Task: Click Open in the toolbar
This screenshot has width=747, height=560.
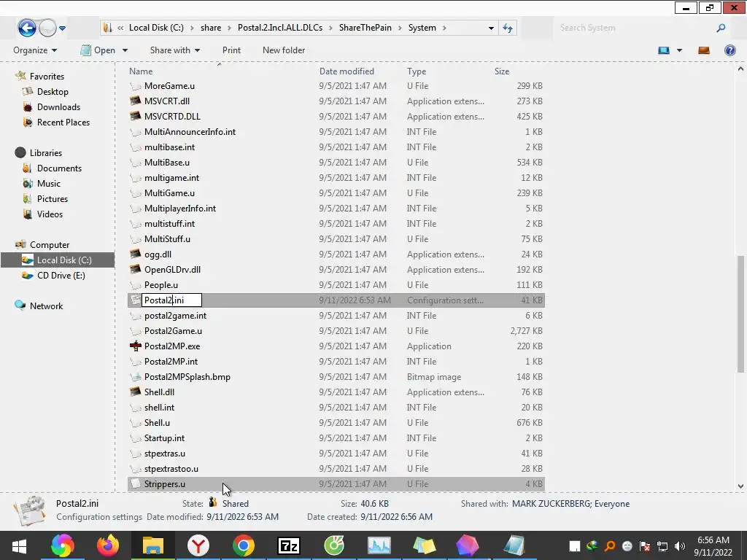Action: (98, 50)
